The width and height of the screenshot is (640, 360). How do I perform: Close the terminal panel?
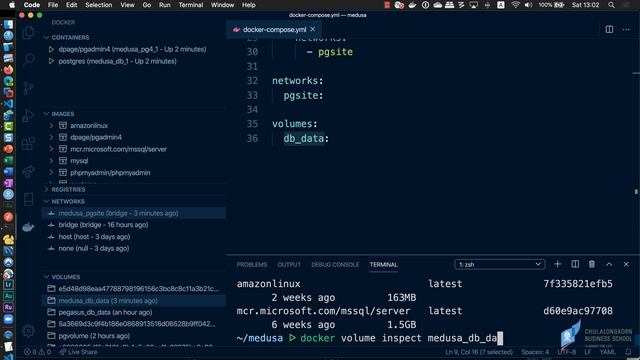coord(626,264)
